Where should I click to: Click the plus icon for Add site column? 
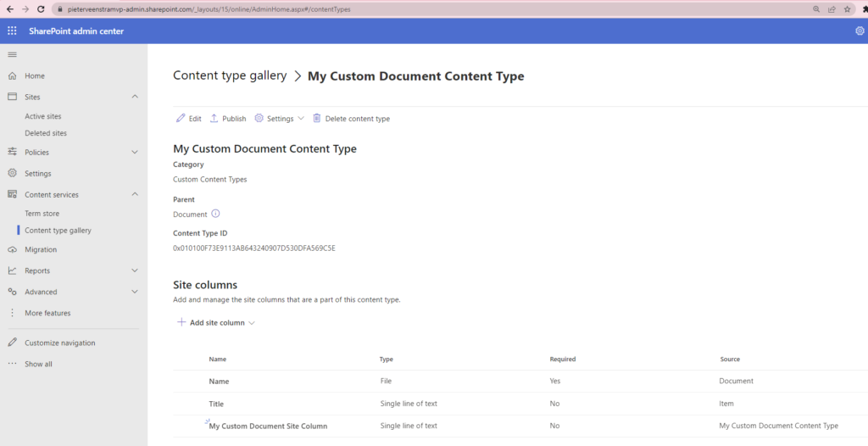coord(181,322)
